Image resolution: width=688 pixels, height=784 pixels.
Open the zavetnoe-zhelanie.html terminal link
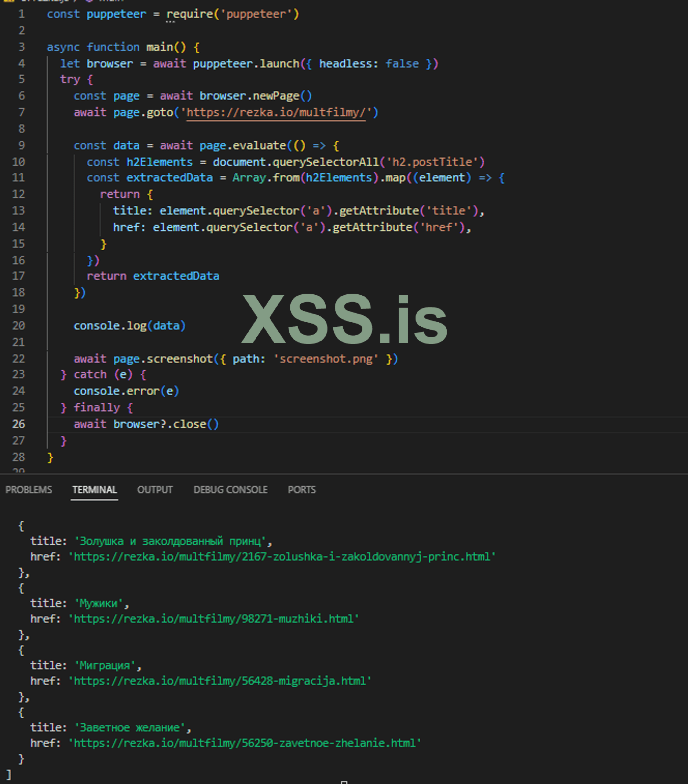tap(245, 743)
